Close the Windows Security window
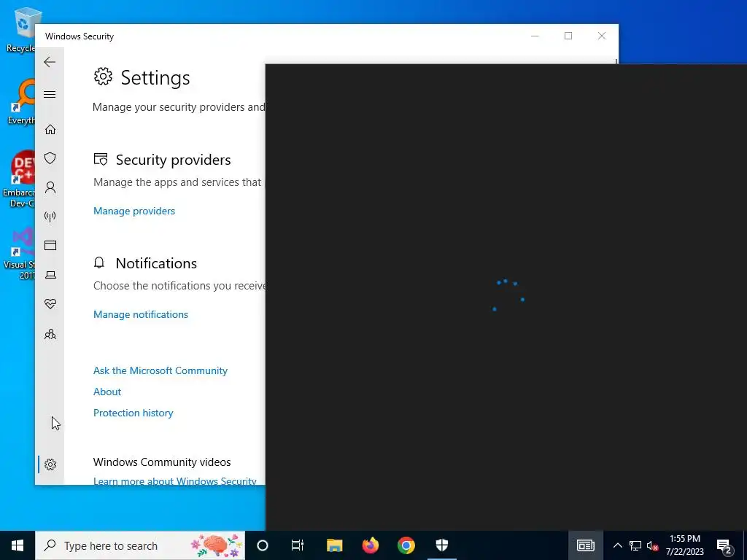Viewport: 747px width, 560px height. 602,36
